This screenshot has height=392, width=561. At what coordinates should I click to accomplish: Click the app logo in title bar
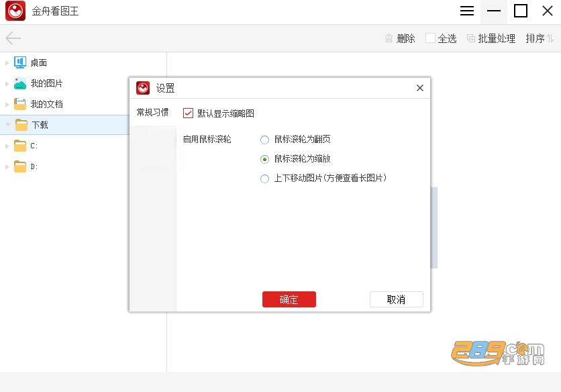(x=15, y=11)
